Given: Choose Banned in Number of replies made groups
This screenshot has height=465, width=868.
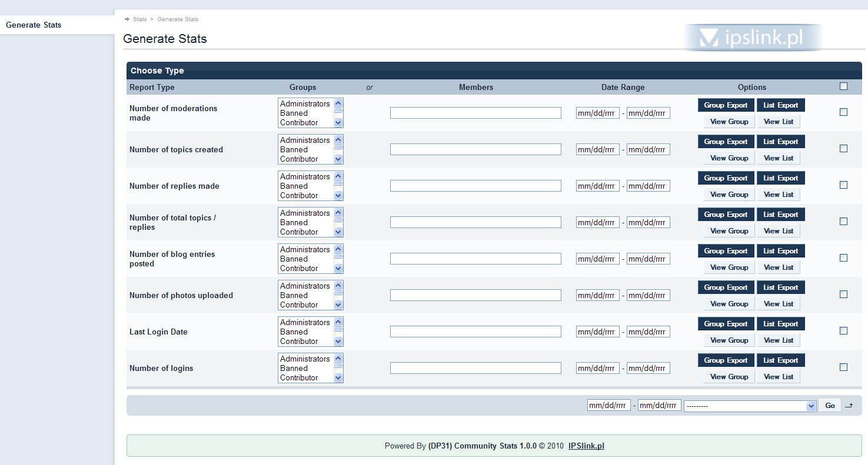Looking at the screenshot, I should (294, 186).
